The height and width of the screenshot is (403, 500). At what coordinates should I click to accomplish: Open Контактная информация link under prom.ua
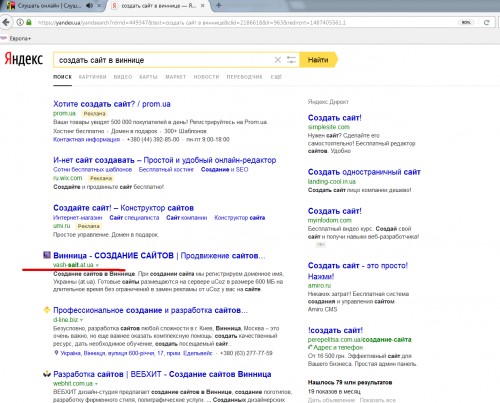coord(86,139)
